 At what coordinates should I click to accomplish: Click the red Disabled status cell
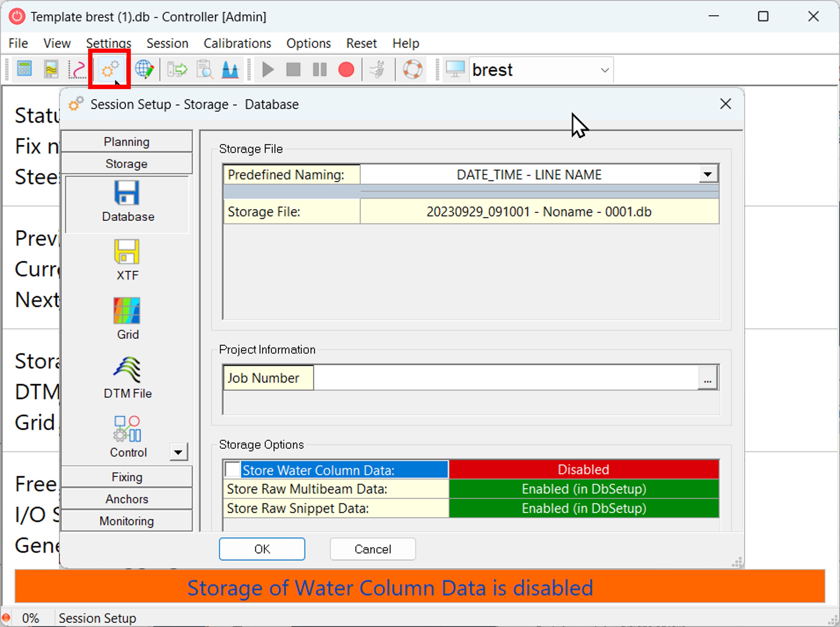(x=583, y=469)
